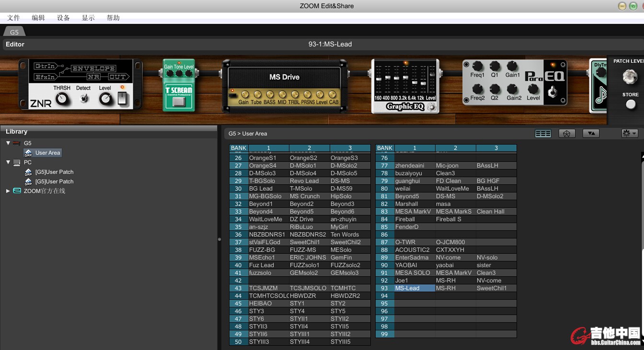Turn MS Drive MID knob
The width and height of the screenshot is (644, 350).
[282, 94]
